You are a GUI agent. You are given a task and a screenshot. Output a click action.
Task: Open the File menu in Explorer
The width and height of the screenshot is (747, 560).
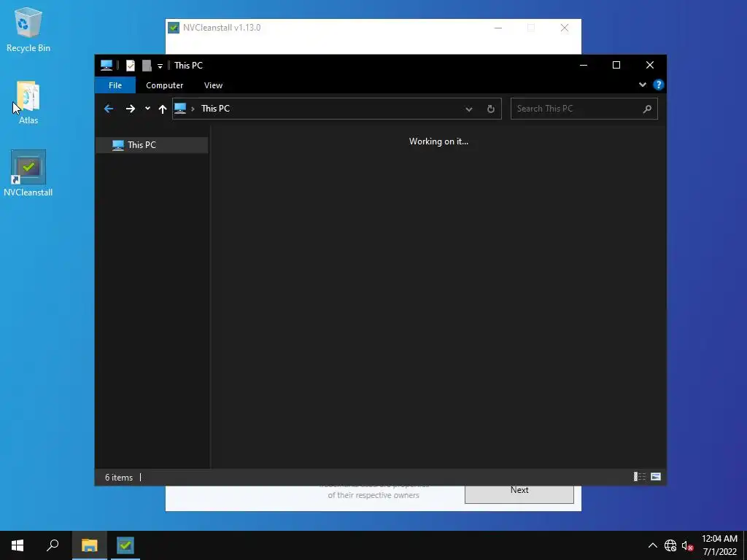[x=115, y=85]
